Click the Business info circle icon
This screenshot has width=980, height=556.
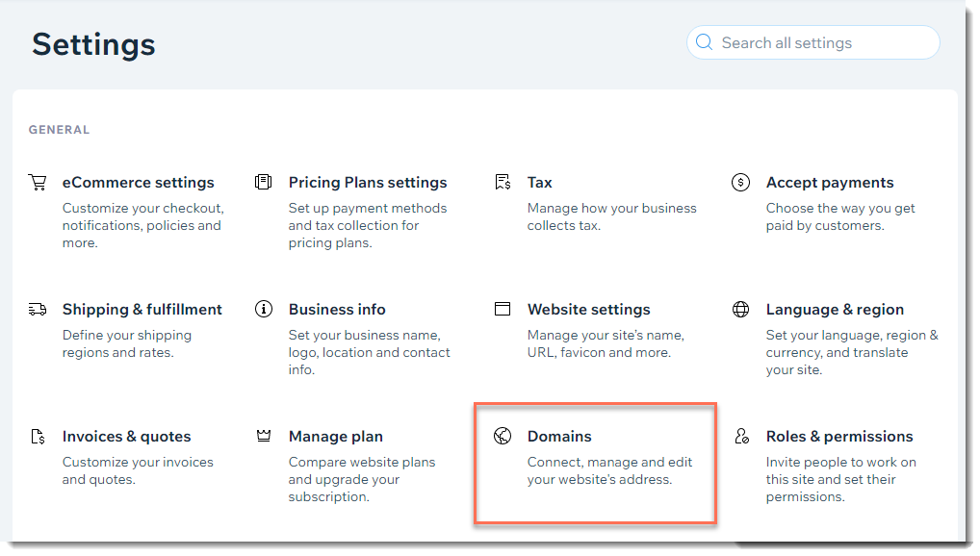click(x=264, y=309)
